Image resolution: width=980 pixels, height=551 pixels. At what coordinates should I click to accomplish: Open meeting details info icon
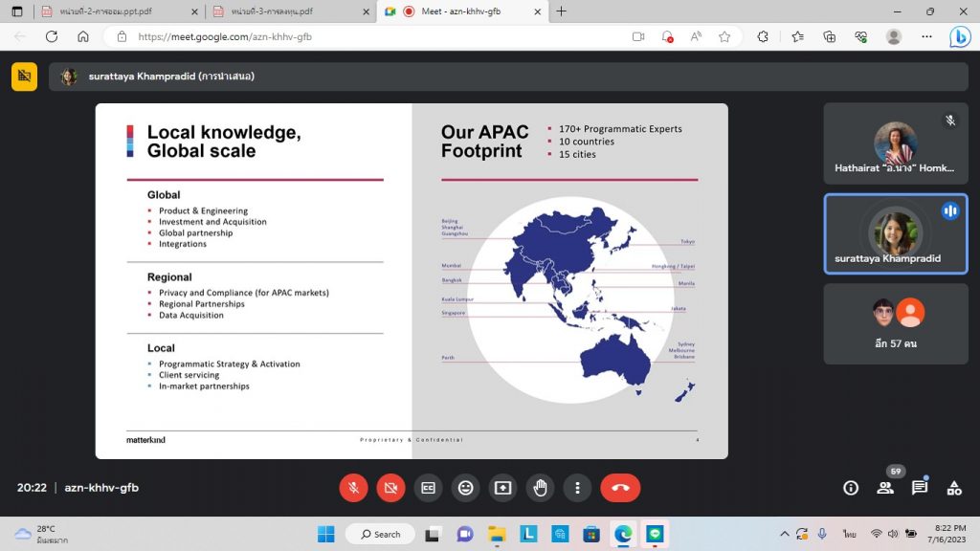click(851, 488)
